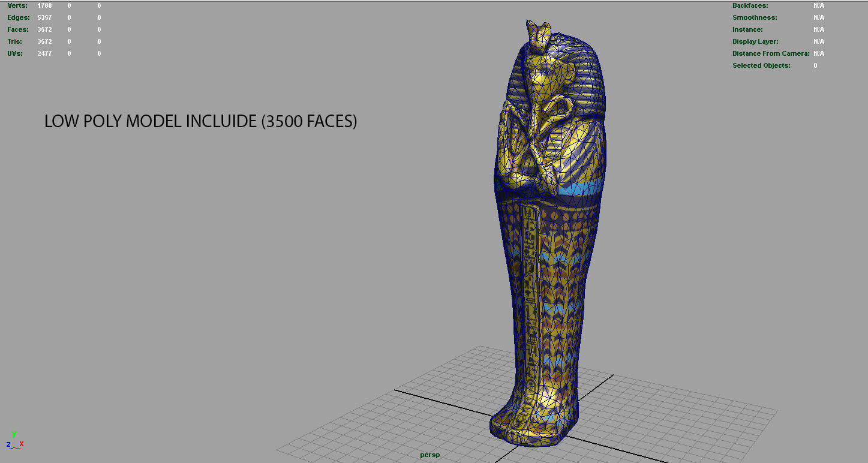Click the 'Backfaces:' label
Image resolution: width=868 pixels, height=463 pixels.
[750, 5]
